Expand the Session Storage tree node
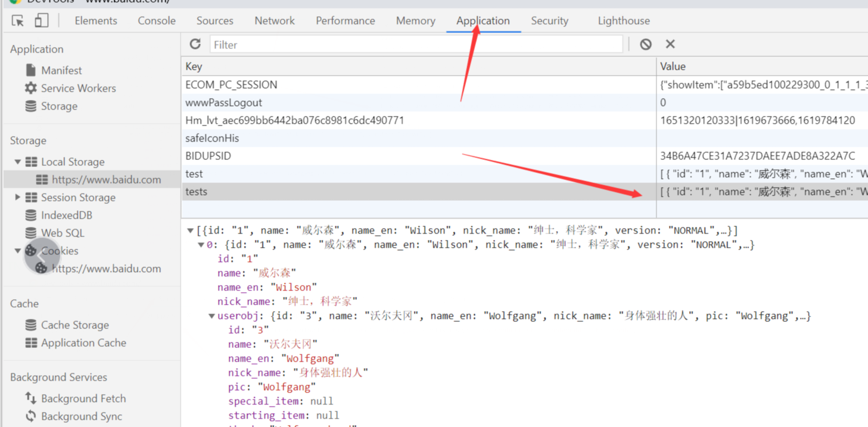The image size is (868, 427). 18,197
